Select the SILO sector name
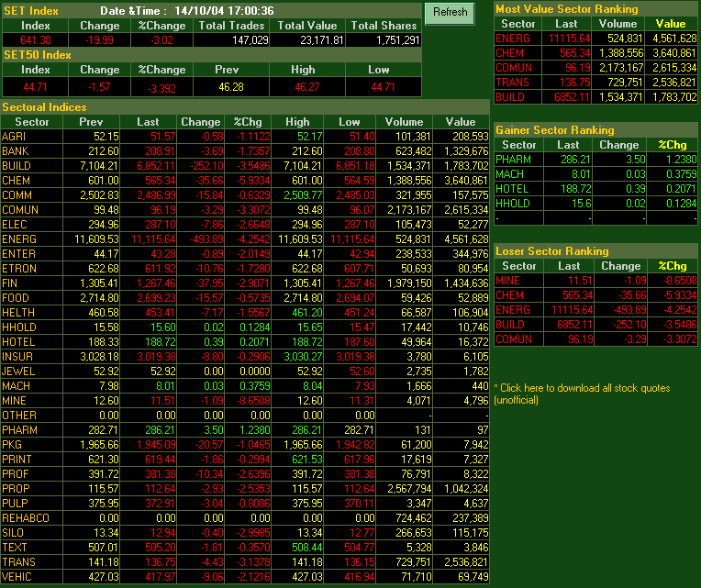701x588 pixels. click(x=13, y=533)
